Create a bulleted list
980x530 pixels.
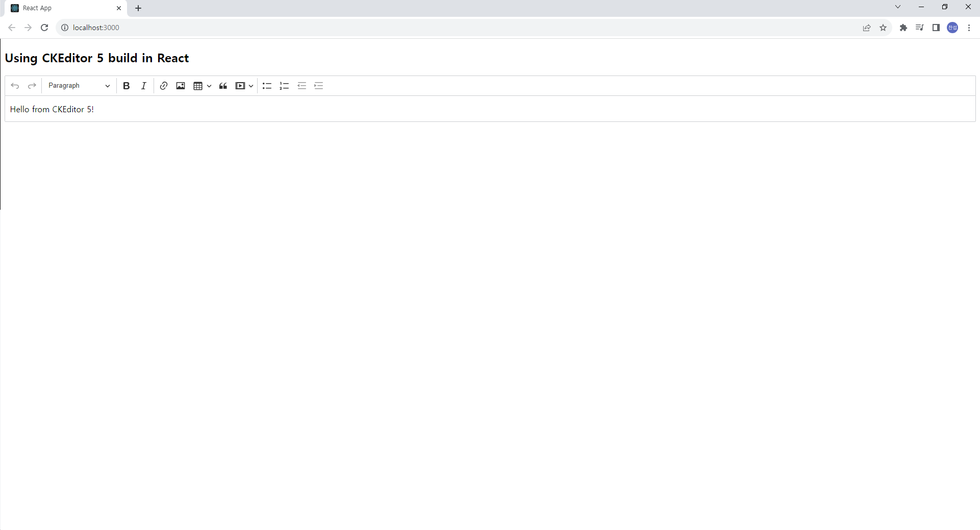(267, 86)
